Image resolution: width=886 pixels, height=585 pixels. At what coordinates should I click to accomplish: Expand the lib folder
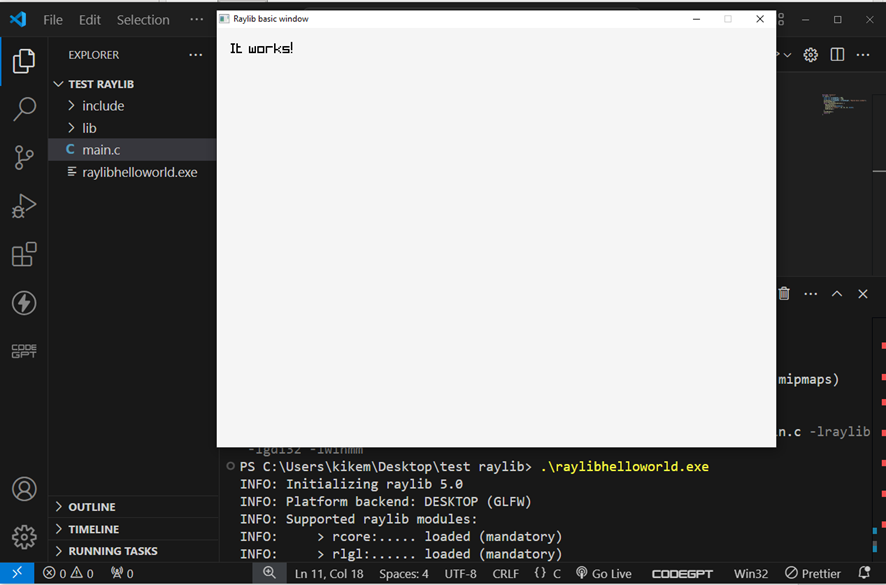pos(89,128)
